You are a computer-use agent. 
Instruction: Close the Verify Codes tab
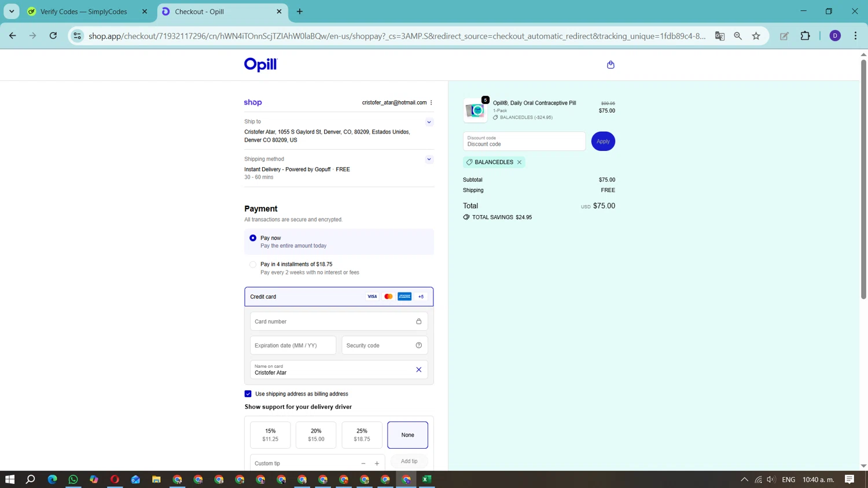[145, 12]
